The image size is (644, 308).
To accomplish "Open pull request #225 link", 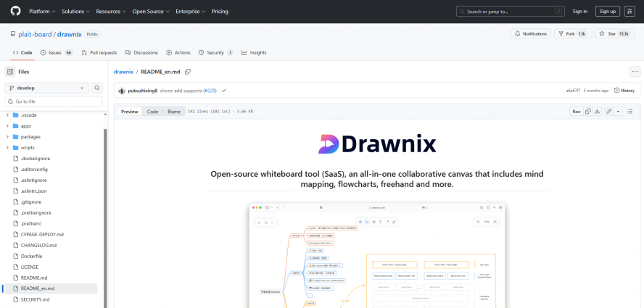I will point(210,91).
